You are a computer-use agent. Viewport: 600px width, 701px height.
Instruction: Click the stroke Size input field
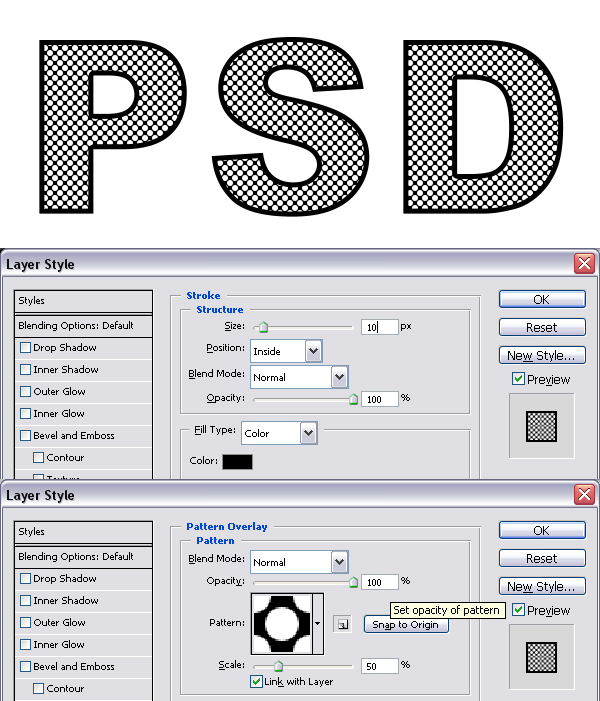380,327
